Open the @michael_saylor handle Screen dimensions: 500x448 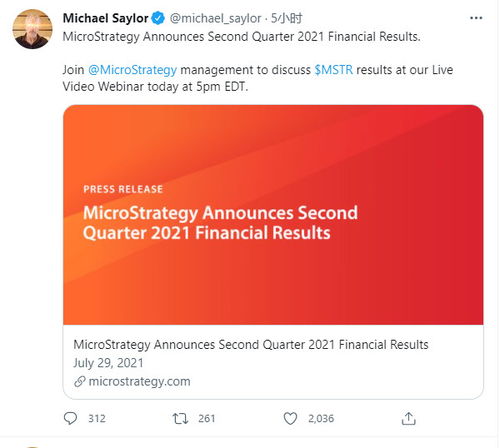tap(215, 18)
